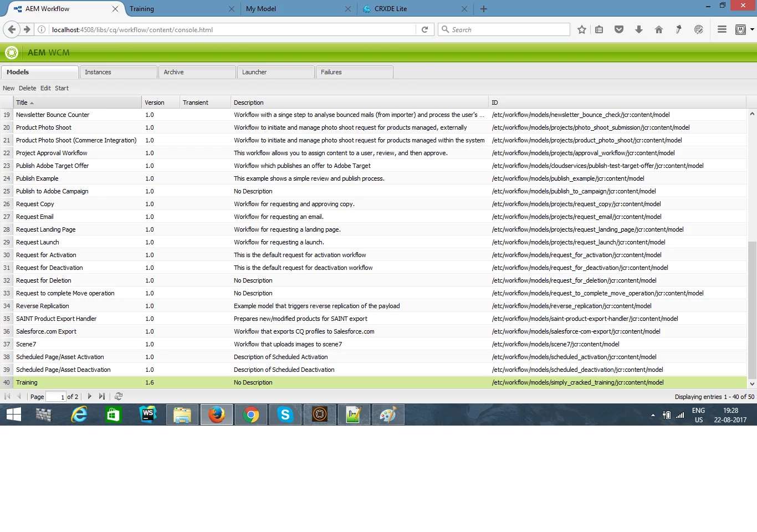Jump to last page in grid pager
The image size is (757, 532).
click(x=102, y=396)
